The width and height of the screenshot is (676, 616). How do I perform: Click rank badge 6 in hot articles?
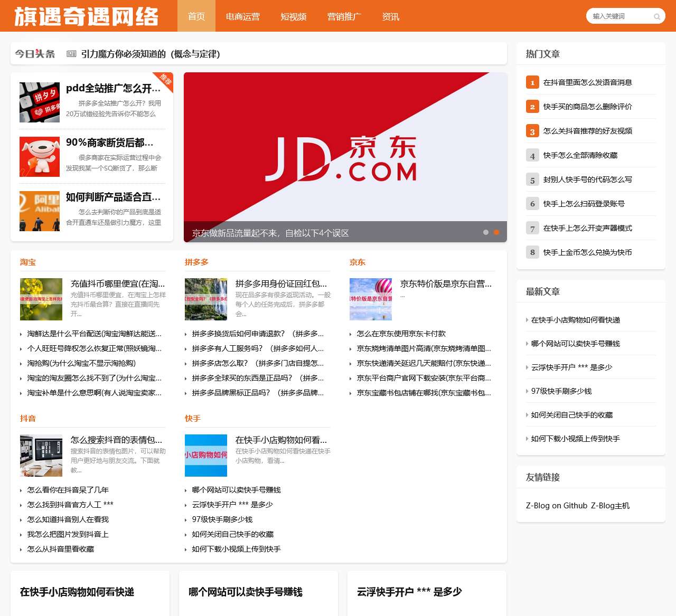tap(532, 204)
